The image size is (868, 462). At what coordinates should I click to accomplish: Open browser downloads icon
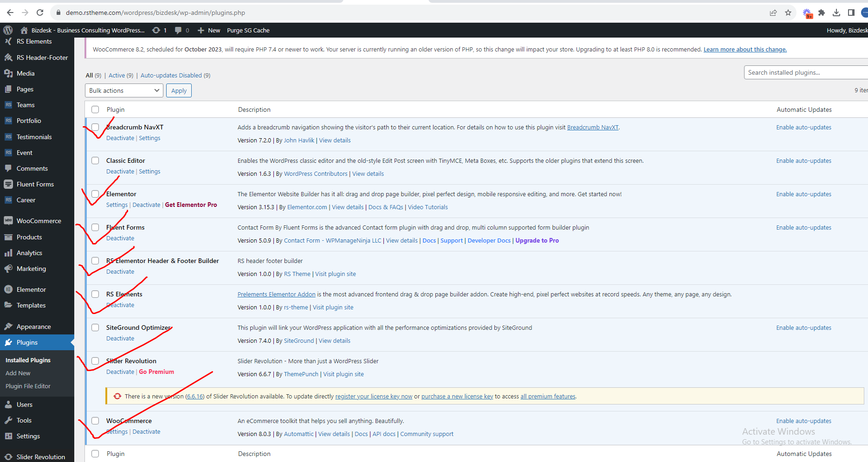(x=836, y=13)
